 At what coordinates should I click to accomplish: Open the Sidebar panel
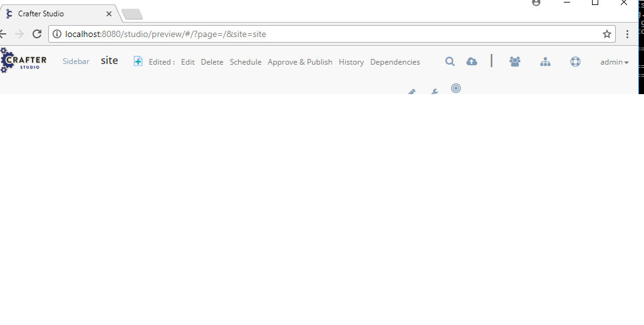[x=76, y=61]
